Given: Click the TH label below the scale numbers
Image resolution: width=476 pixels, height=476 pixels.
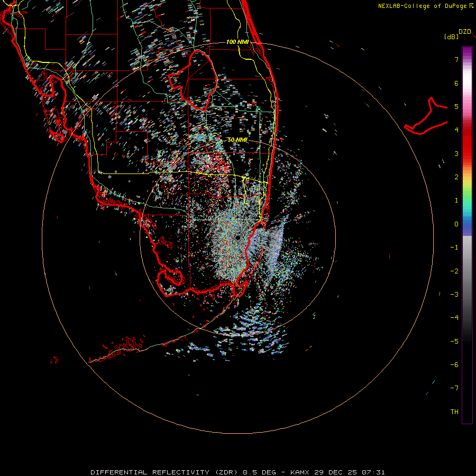Looking at the screenshot, I should pos(454,412).
